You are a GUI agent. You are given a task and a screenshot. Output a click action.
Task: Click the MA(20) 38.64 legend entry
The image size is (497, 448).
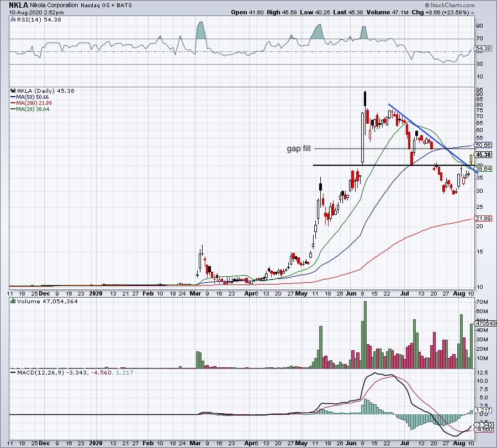(x=30, y=109)
